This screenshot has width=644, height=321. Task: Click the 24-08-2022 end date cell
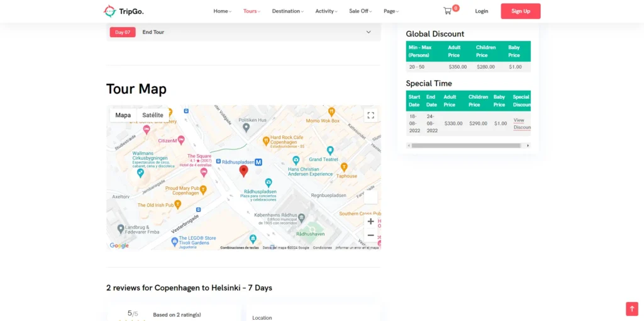(432, 123)
